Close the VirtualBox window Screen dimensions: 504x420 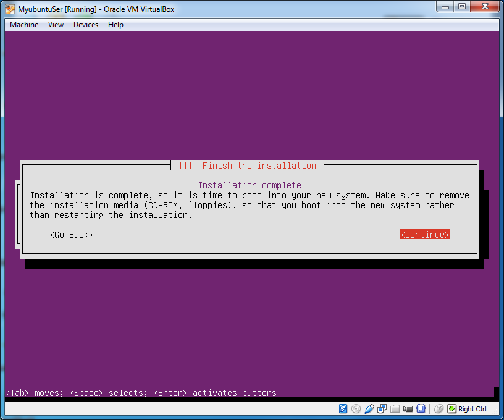click(x=485, y=7)
